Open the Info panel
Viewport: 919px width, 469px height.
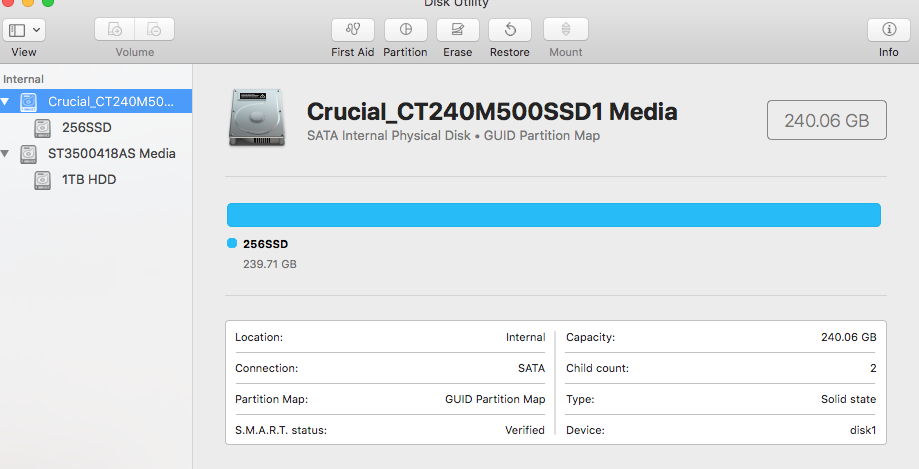[x=889, y=29]
